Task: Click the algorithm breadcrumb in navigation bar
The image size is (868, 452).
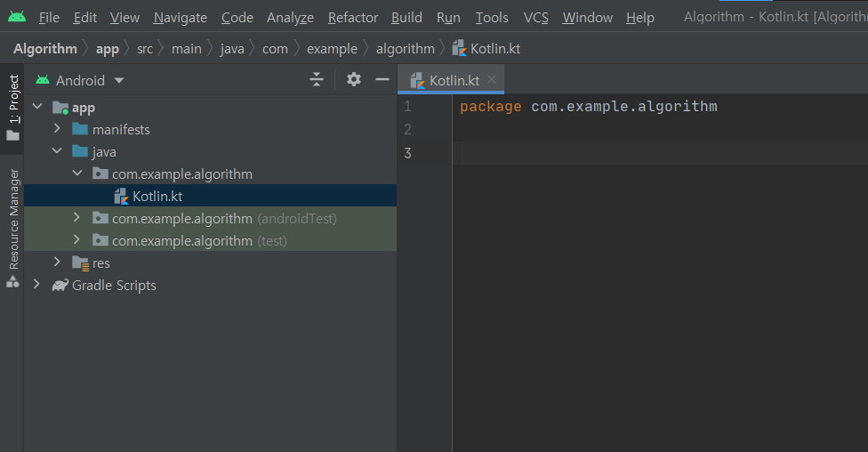Action: 406,49
